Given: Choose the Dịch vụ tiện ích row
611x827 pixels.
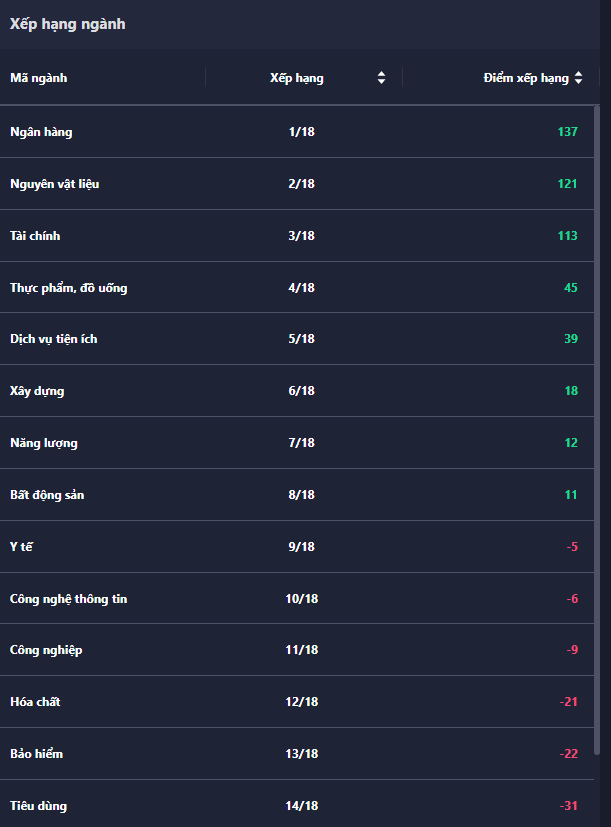Looking at the screenshot, I should click(53, 339).
